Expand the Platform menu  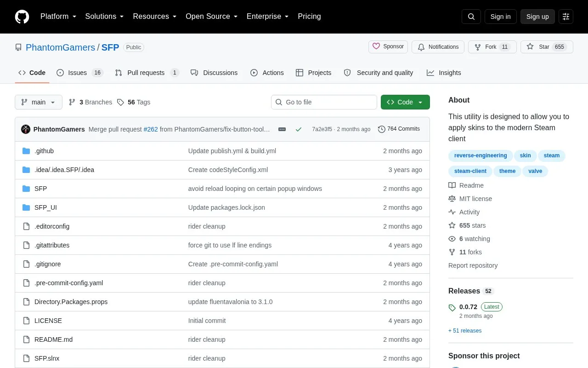tap(58, 17)
